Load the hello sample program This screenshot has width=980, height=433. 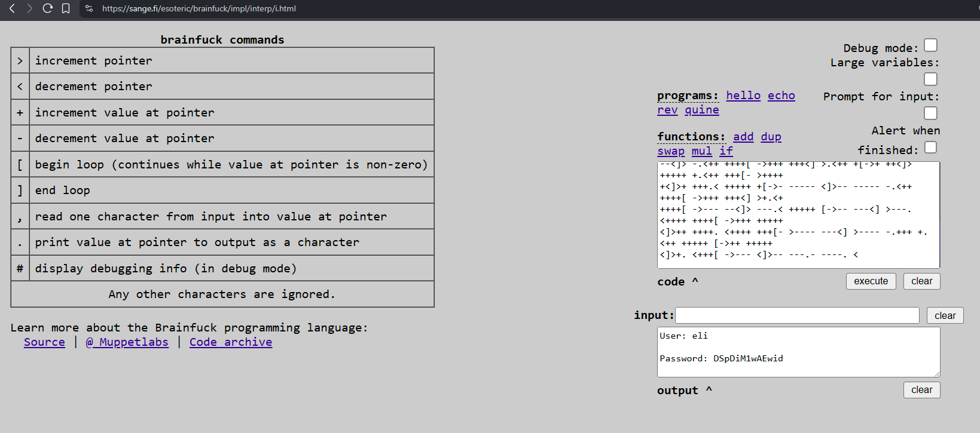click(743, 96)
